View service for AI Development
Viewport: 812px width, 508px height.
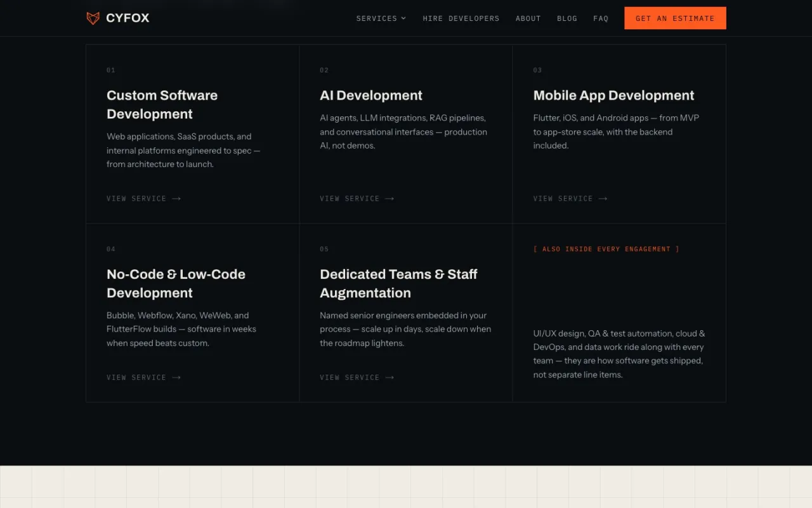[x=357, y=199]
